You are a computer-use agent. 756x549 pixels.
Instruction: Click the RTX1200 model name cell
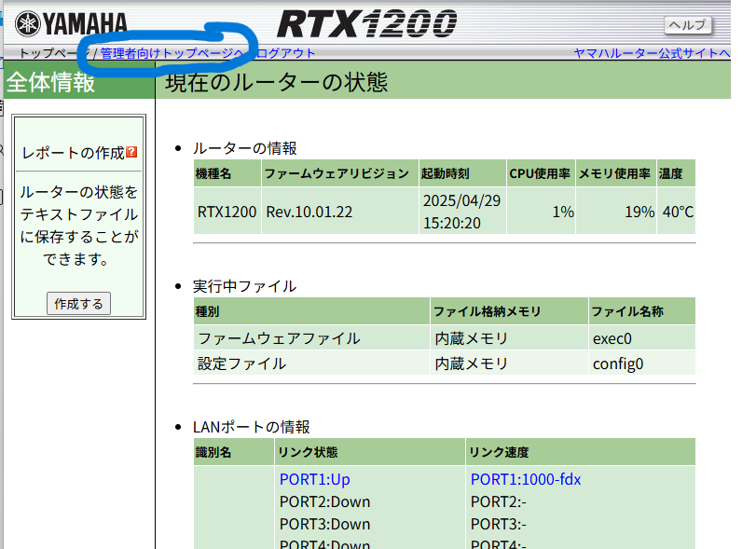[227, 212]
